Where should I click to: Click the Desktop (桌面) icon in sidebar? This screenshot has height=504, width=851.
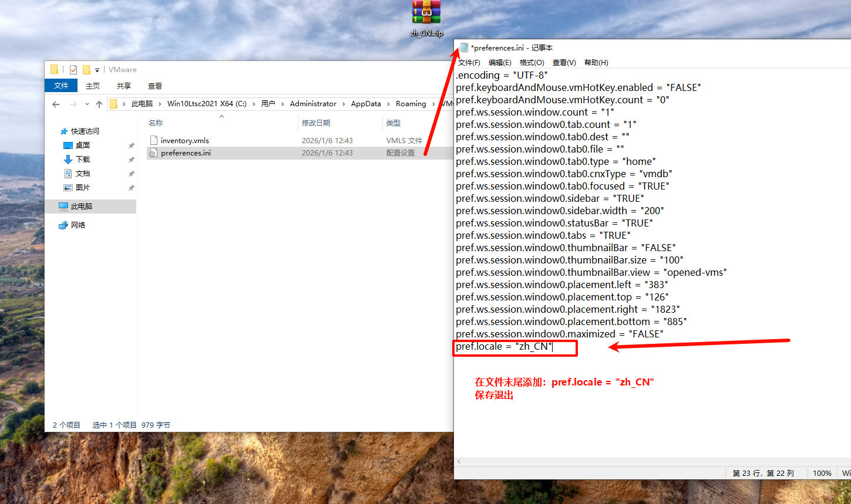click(68, 146)
